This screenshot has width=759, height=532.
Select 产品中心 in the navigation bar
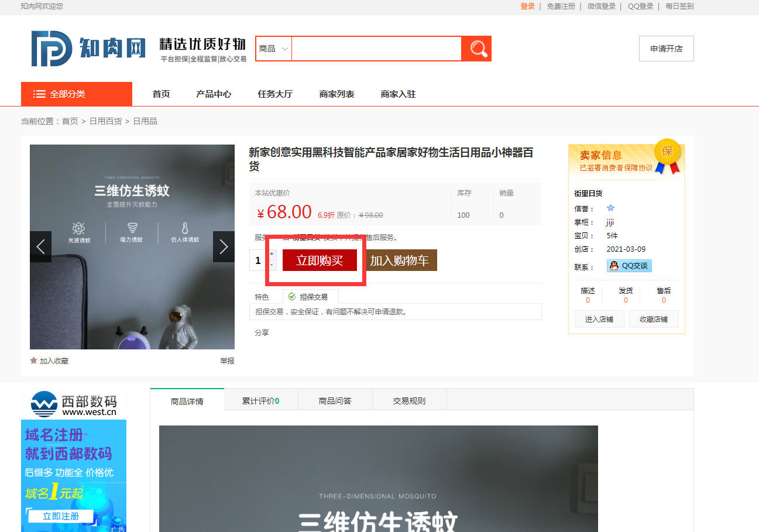tap(214, 94)
